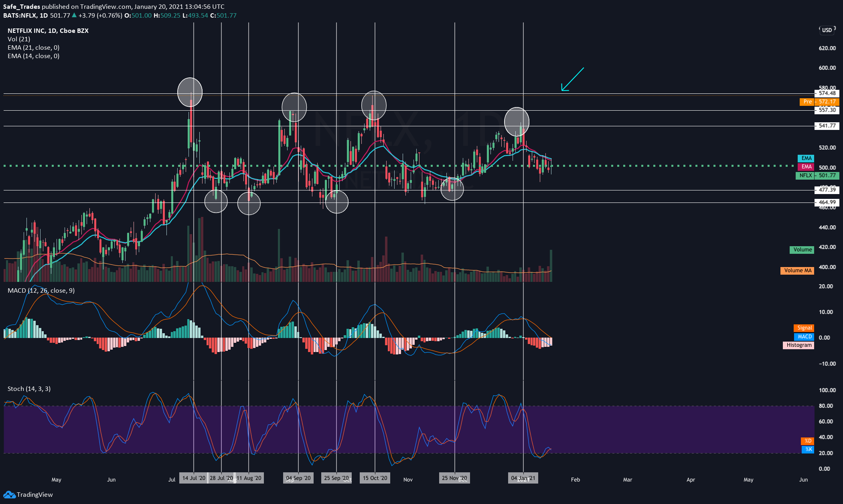The height and width of the screenshot is (504, 843).
Task: Click the H:509.25 high value in header
Action: pos(167,15)
